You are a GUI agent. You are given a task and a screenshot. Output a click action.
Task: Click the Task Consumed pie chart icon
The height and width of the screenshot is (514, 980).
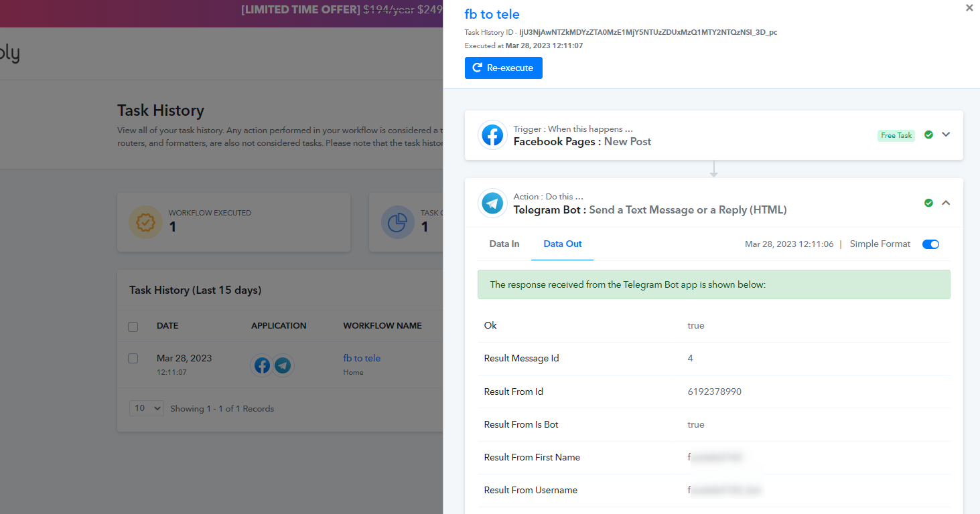(398, 222)
